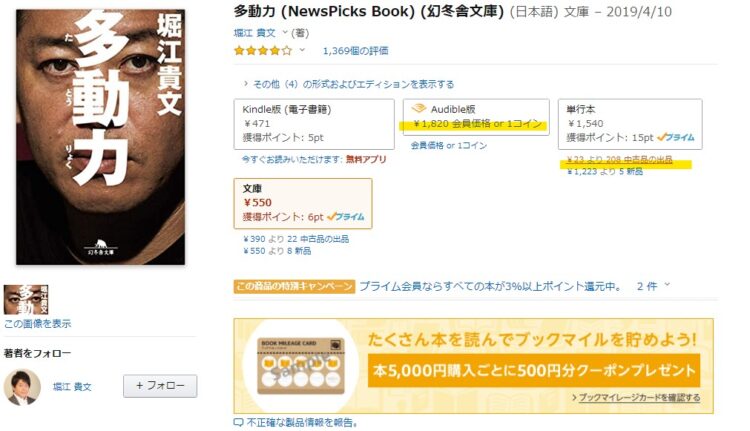Click ¥390 より 22 中古品の出品 link

(x=296, y=239)
